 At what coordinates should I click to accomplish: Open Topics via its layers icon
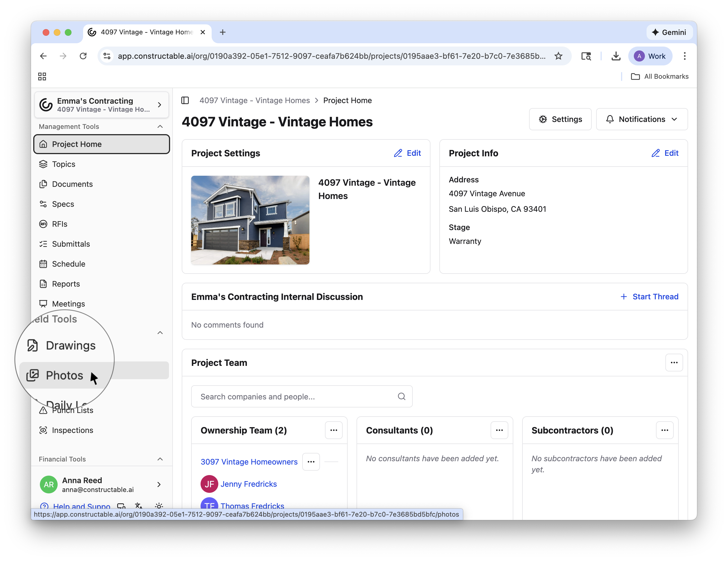coord(43,164)
